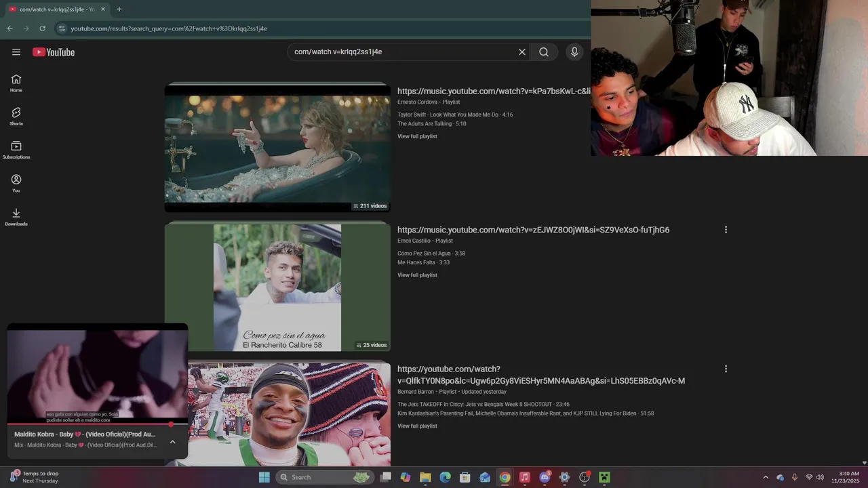This screenshot has width=868, height=488.
Task: Start voice search with microphone
Action: 574,52
